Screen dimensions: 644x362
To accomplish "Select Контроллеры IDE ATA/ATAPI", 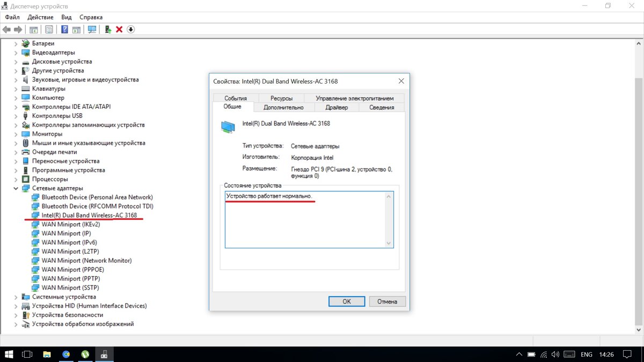I will 71,107.
